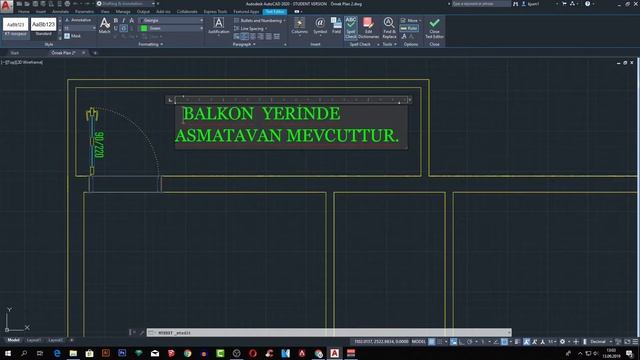Switch to the Model layout tab
This screenshot has height=360, width=640.
click(x=13, y=340)
